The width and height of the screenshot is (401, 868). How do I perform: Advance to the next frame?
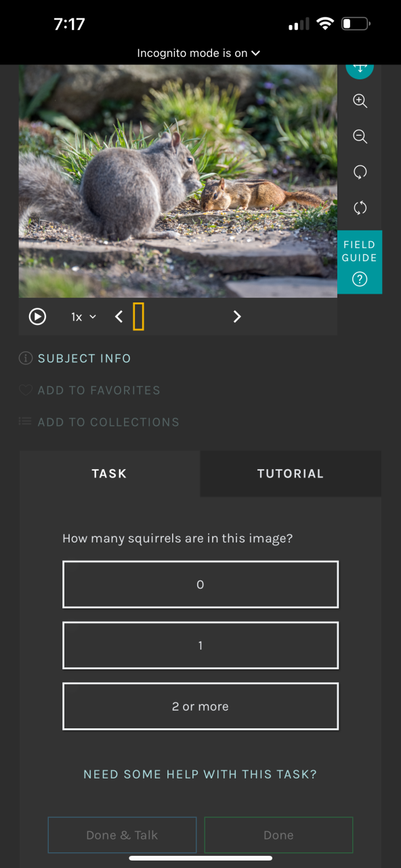point(237,317)
